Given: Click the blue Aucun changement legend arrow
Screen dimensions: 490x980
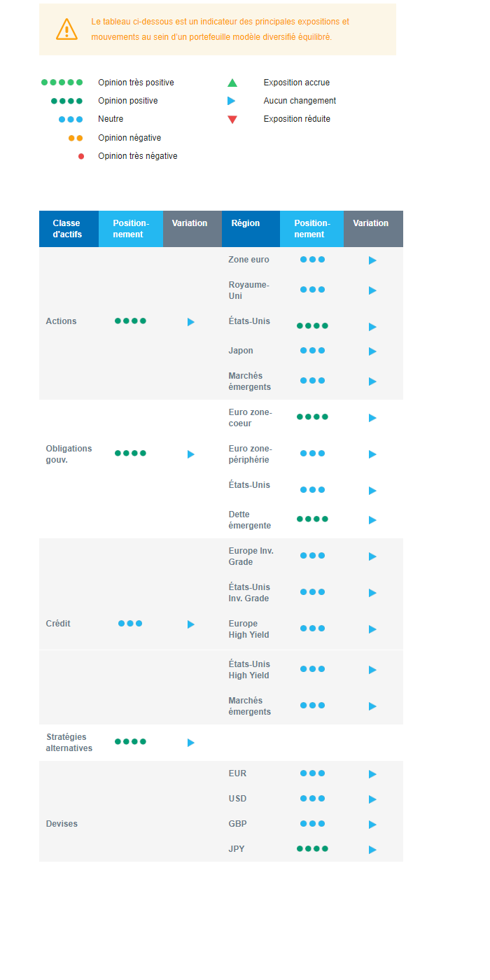Looking at the screenshot, I should tap(232, 101).
